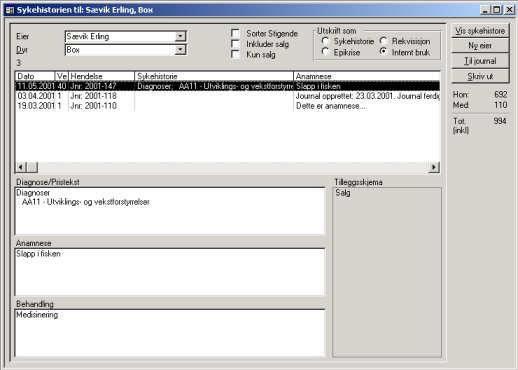Click into the 'Slapp i fisken' Anamnese box
Viewport: 518px width, 370px height.
(x=170, y=272)
